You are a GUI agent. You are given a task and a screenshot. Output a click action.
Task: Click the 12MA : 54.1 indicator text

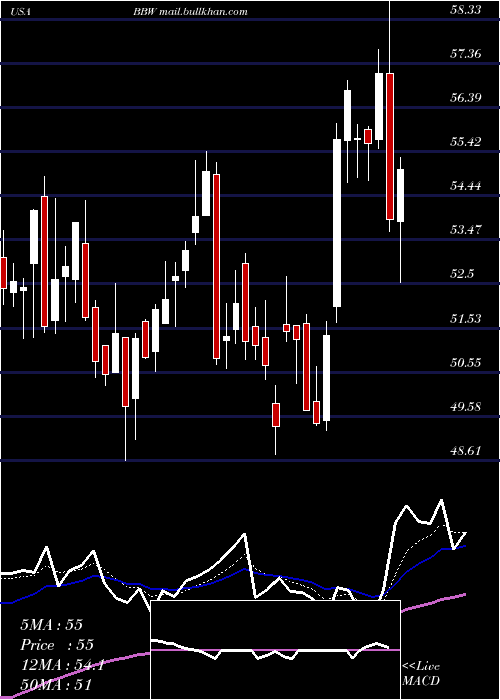tap(62, 666)
